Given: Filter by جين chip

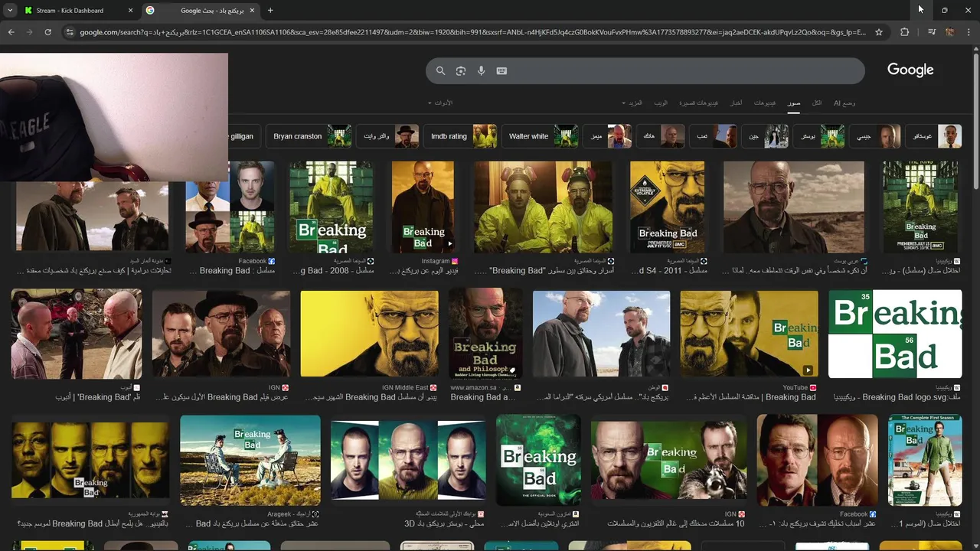Looking at the screenshot, I should 765,136.
